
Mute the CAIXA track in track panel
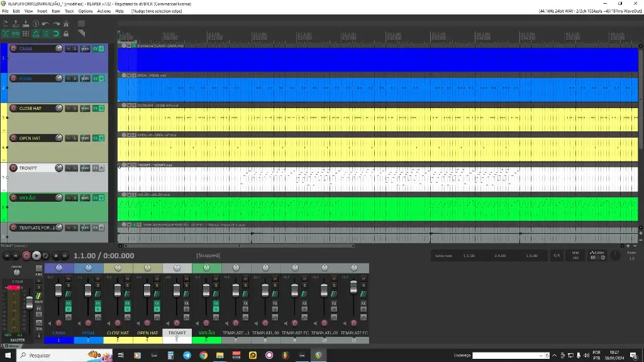(69, 49)
